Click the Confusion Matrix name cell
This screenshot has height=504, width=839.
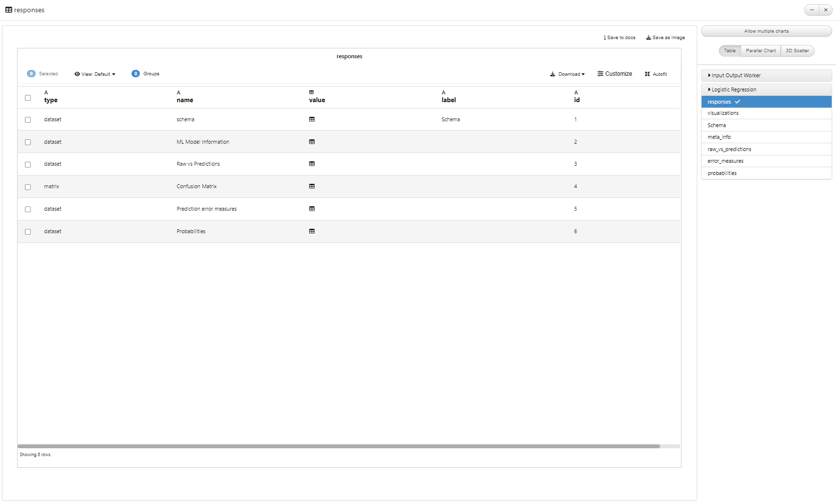pos(197,186)
